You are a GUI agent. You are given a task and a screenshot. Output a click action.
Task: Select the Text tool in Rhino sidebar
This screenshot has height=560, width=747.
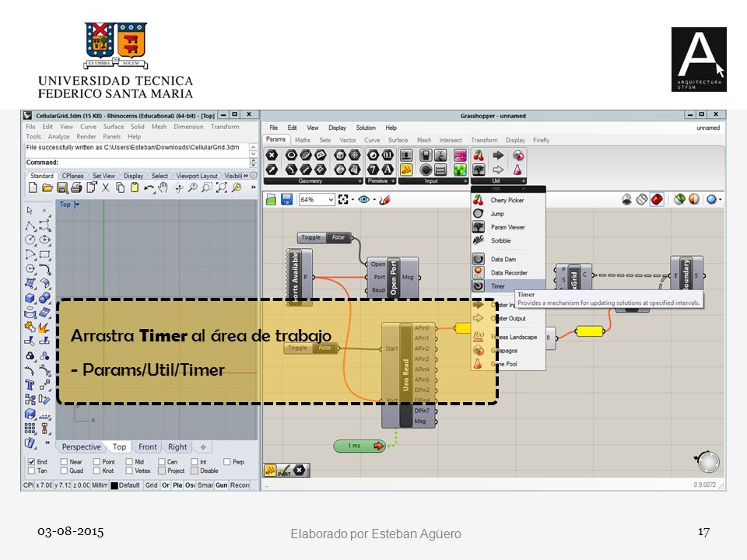[30, 385]
